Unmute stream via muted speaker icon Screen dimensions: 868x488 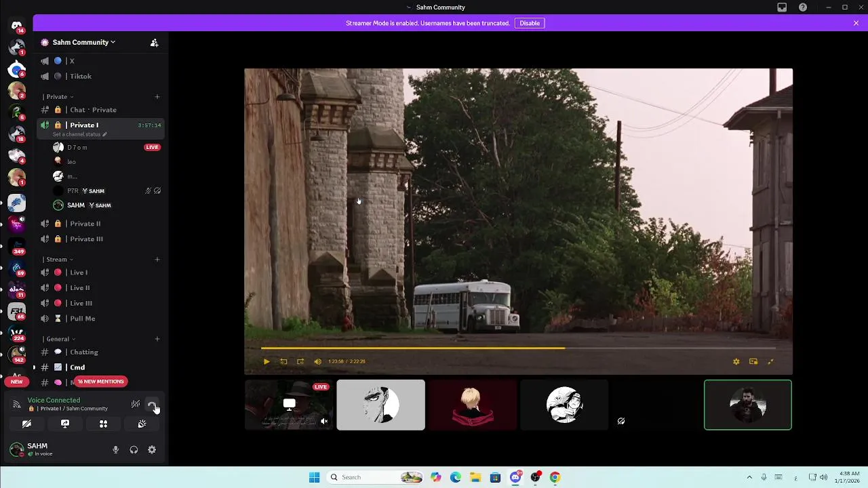click(x=324, y=421)
